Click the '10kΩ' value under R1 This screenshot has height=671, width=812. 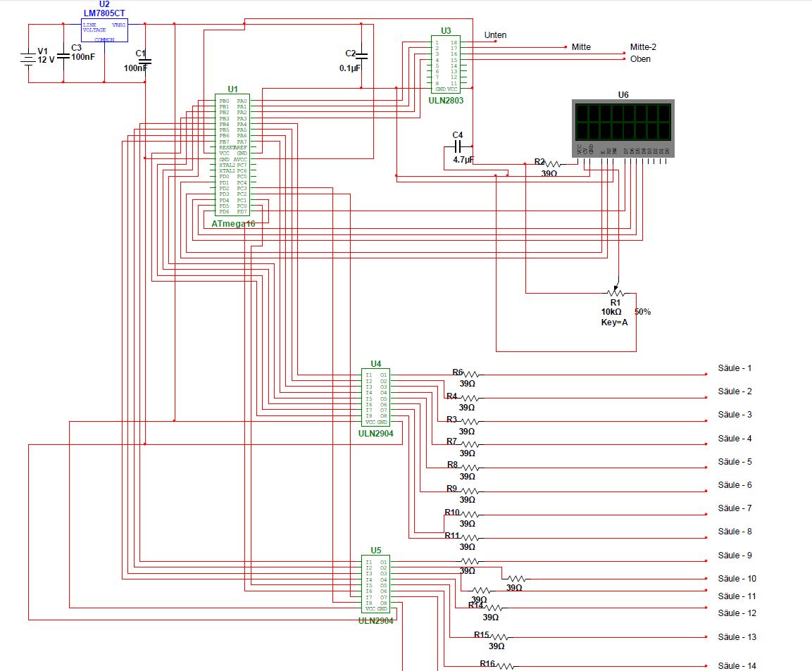pyautogui.click(x=611, y=312)
